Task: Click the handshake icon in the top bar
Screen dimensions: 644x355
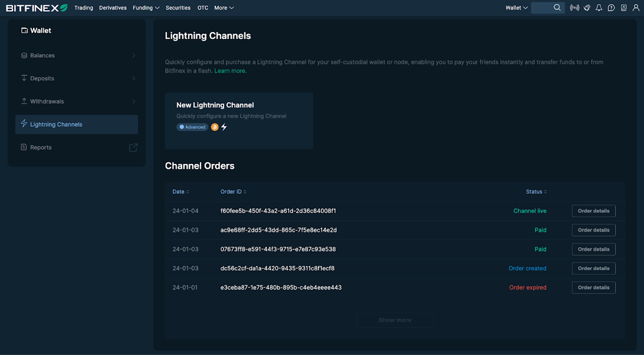Action: click(587, 8)
